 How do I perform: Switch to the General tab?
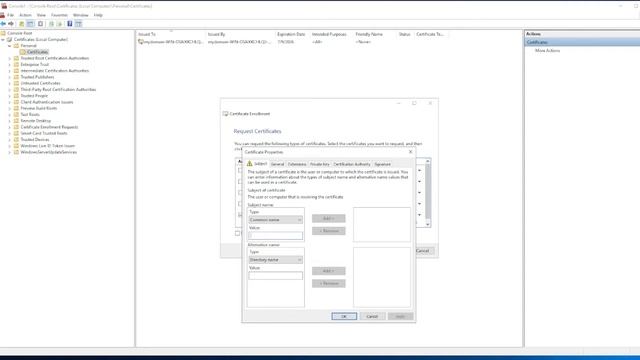277,164
